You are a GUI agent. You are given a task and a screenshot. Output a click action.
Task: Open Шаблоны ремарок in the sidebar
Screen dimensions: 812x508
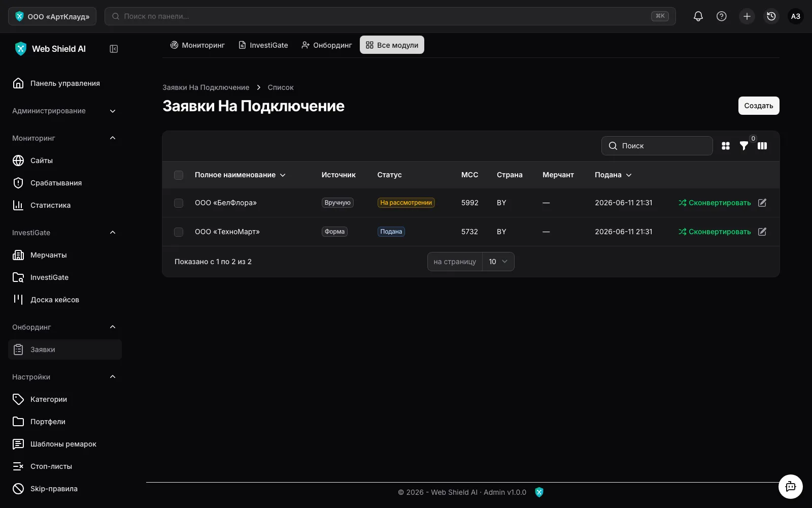pyautogui.click(x=65, y=444)
